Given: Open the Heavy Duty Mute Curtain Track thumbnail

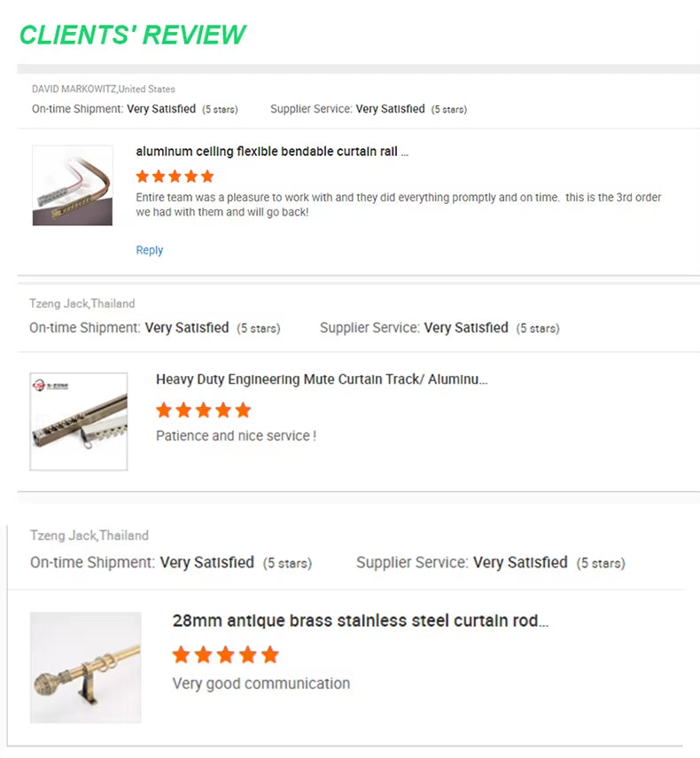Looking at the screenshot, I should [79, 421].
